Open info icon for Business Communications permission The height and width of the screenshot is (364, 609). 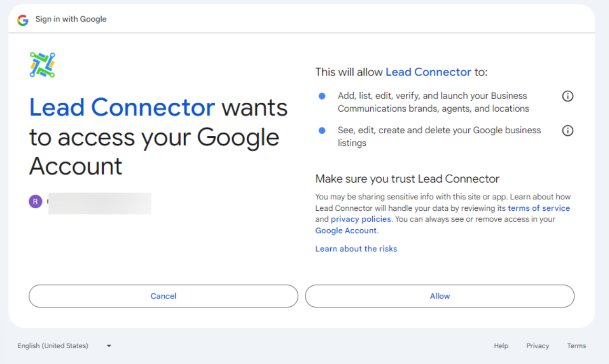(568, 97)
